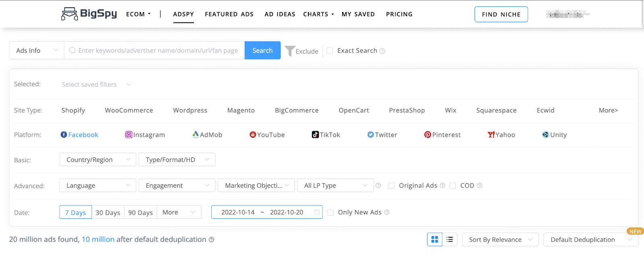Open the date range calendar icon
The image size is (644, 257).
(x=317, y=212)
